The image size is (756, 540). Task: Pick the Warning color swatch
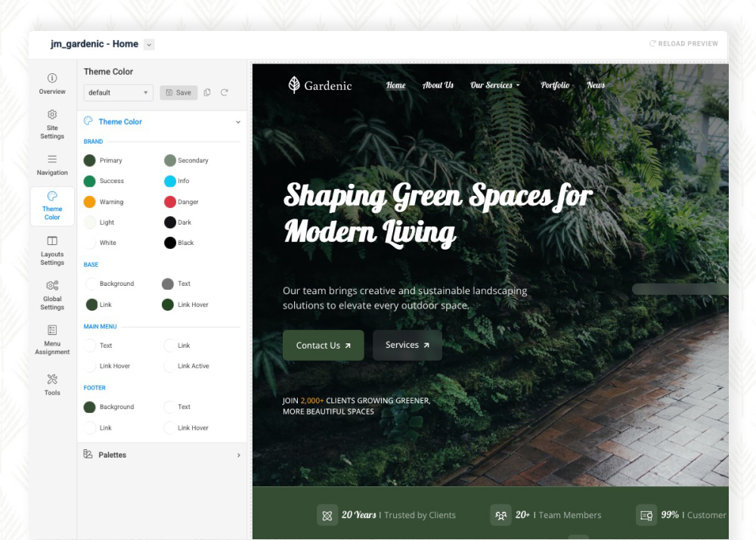click(x=90, y=202)
